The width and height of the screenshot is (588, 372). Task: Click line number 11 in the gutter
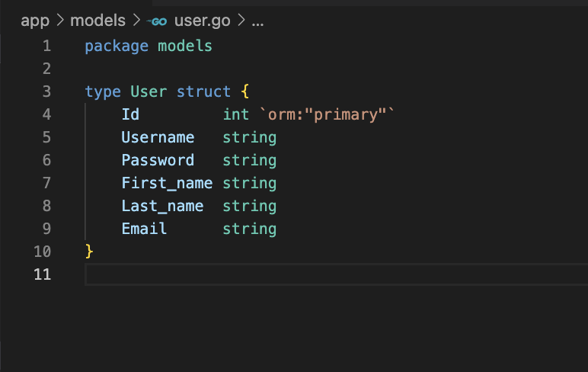pyautogui.click(x=43, y=274)
